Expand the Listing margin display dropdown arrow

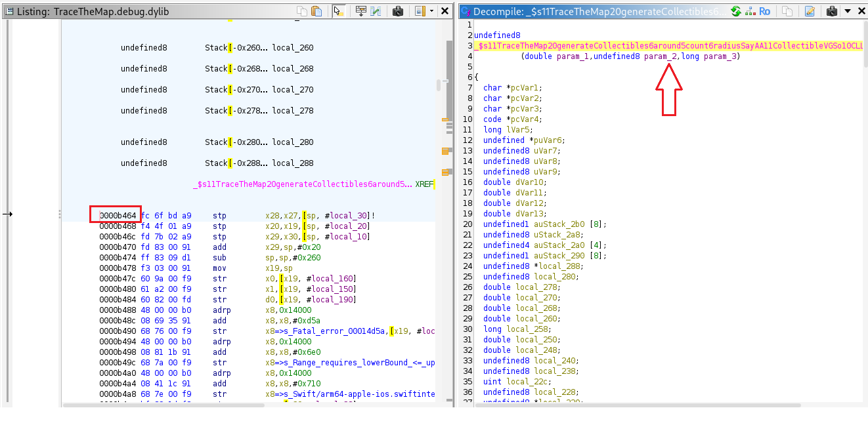[x=431, y=11]
